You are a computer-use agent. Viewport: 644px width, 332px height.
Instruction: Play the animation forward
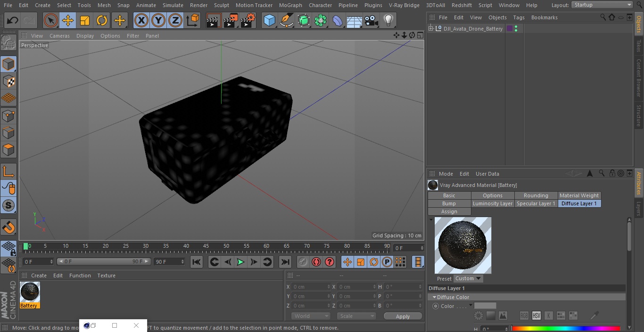click(240, 262)
